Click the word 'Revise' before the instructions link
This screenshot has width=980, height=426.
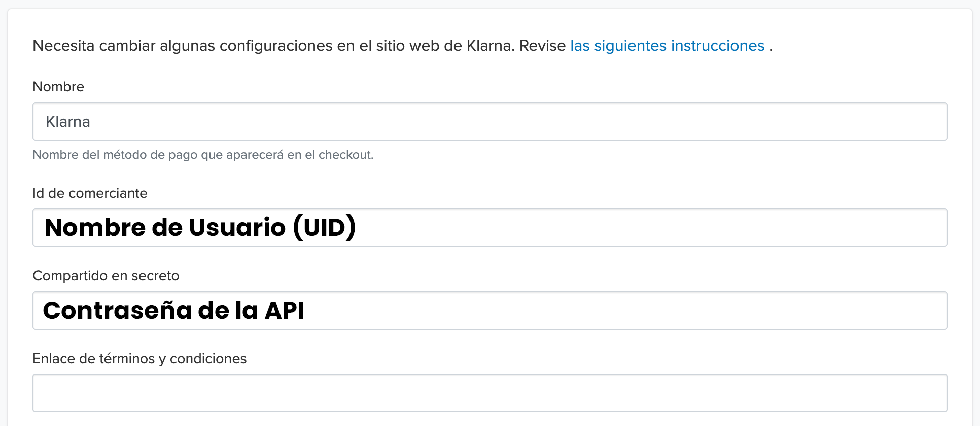coord(542,46)
